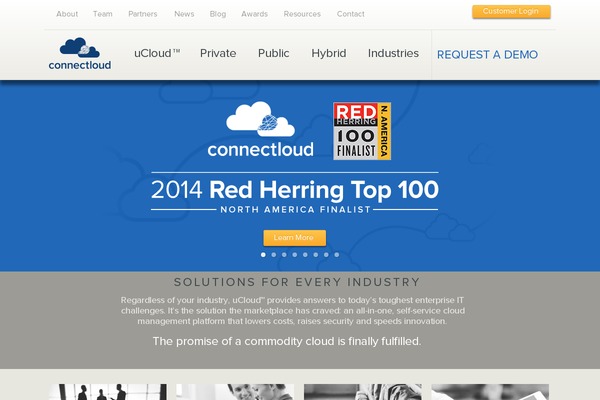600x400 pixels.
Task: Open the fourth industry thumbnail with tablet
Action: coord(490,392)
